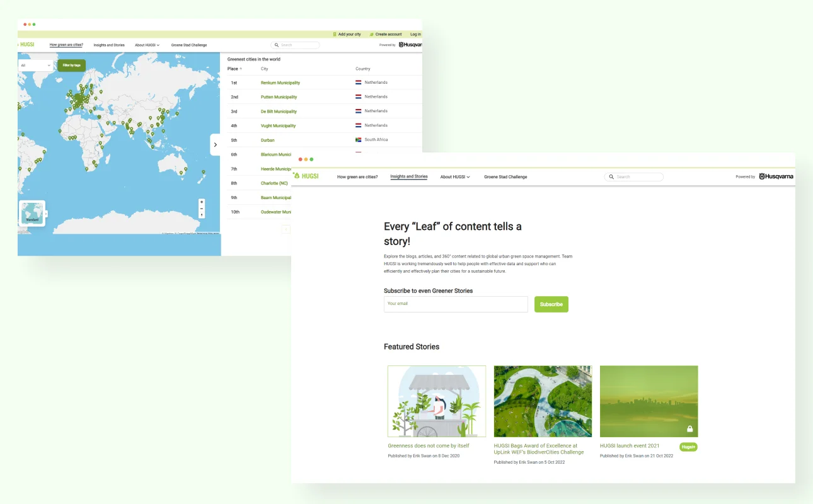813x504 pixels.
Task: Collapse the map panel with the right chevron
Action: pos(215,145)
